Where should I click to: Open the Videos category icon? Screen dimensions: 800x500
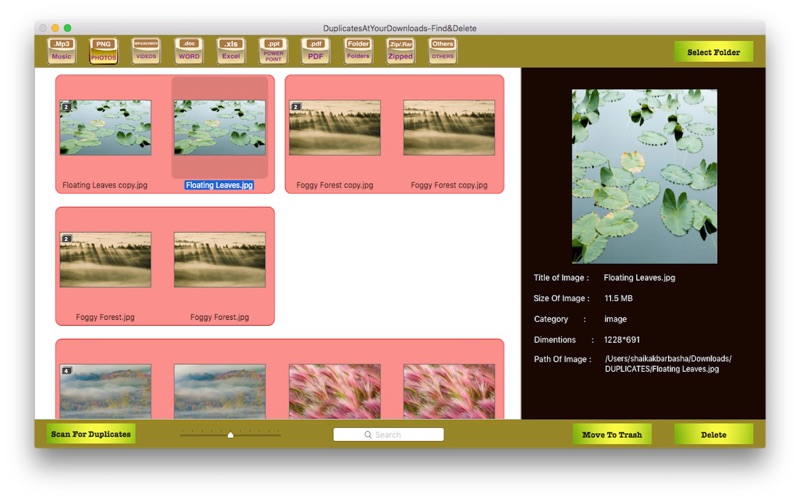[146, 51]
